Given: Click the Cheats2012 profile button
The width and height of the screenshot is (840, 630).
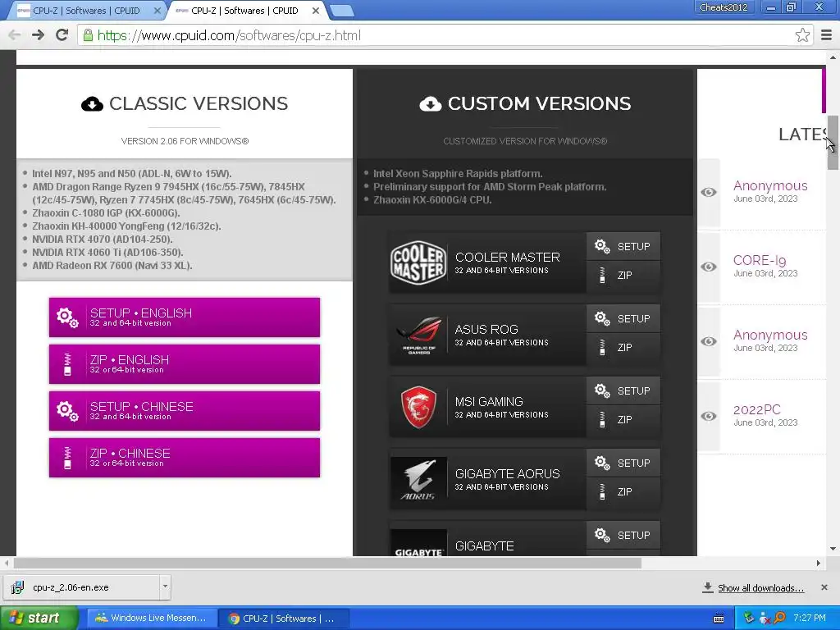Looking at the screenshot, I should pyautogui.click(x=724, y=7).
